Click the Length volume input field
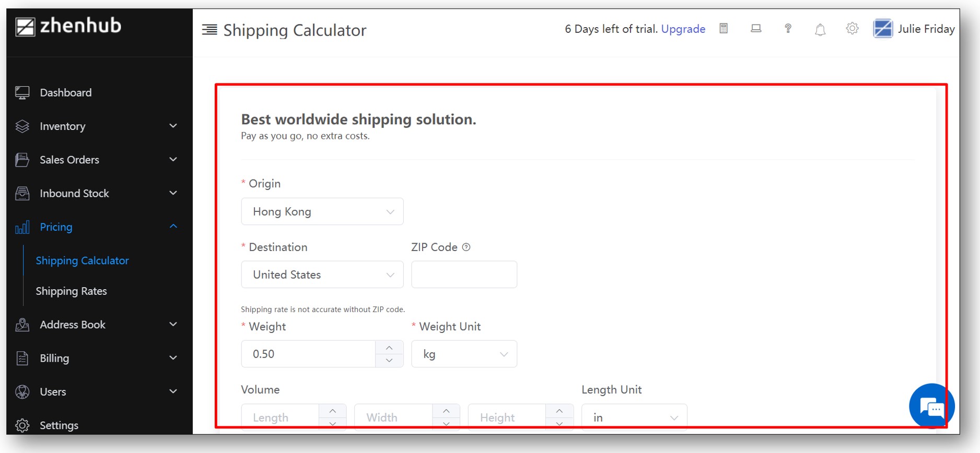980x453 pixels. click(x=280, y=417)
